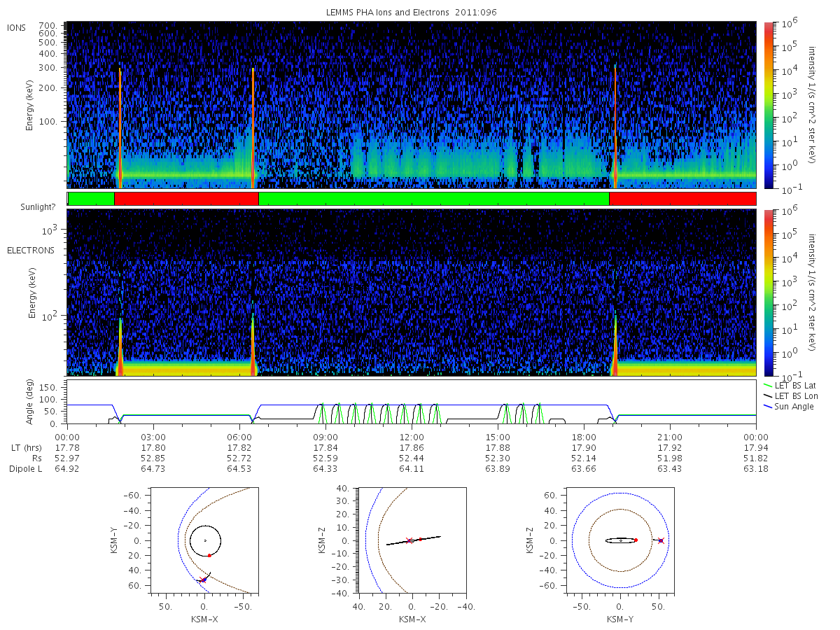Click the long green Sunlight bar segment
Image resolution: width=840 pixels, height=630 pixels.
434,199
